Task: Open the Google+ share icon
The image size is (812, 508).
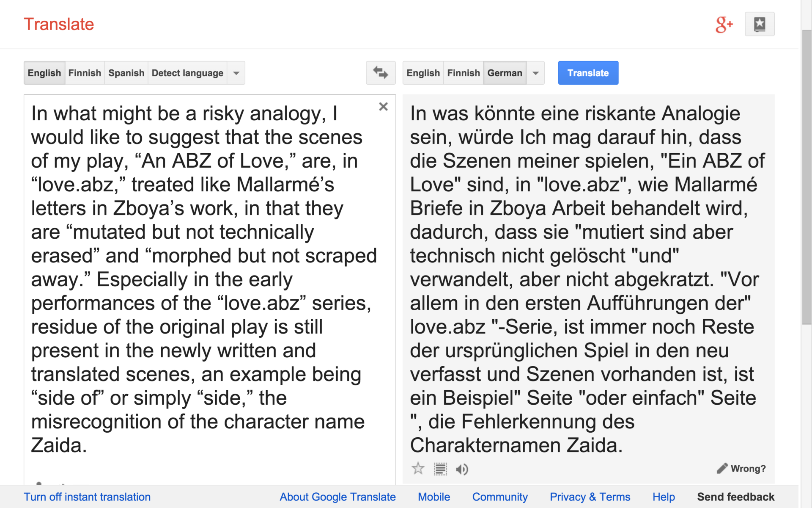Action: tap(724, 25)
